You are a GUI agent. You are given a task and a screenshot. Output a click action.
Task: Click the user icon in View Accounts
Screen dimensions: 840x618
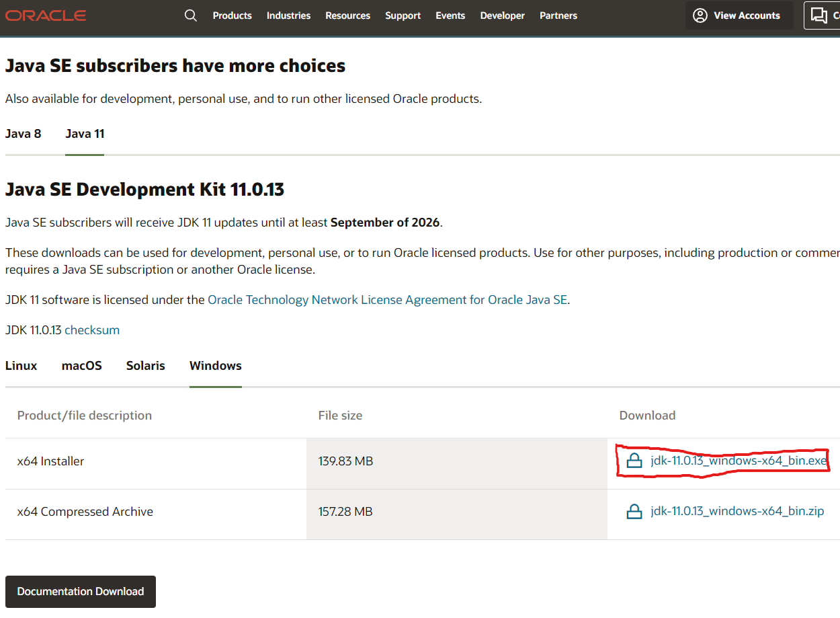700,15
